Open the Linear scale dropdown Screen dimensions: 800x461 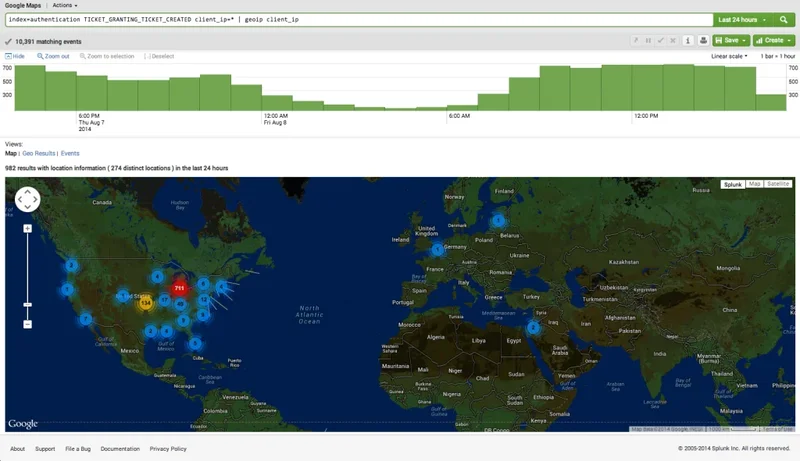pos(729,56)
